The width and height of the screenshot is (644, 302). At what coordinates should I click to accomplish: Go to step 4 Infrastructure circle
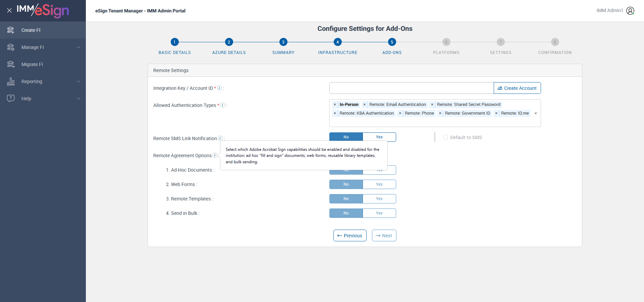pos(337,42)
